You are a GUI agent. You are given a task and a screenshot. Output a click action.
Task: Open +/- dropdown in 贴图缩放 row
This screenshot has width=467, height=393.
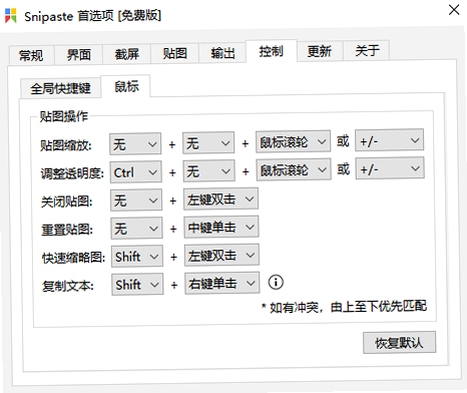[x=389, y=140]
